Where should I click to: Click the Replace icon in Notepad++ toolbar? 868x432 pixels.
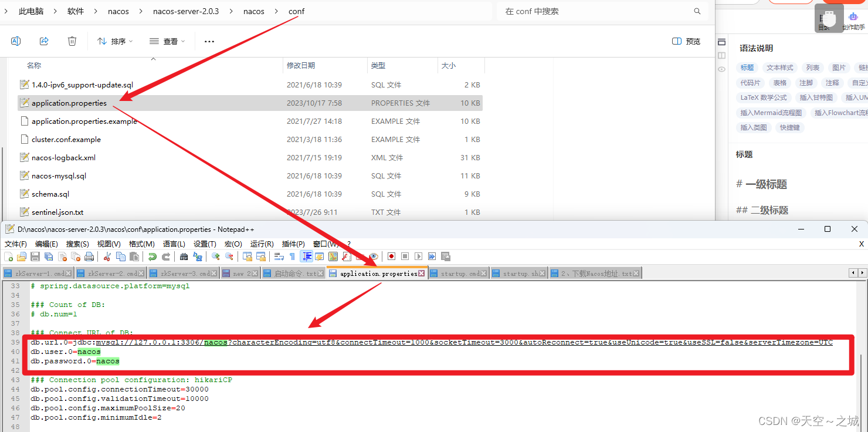[198, 256]
